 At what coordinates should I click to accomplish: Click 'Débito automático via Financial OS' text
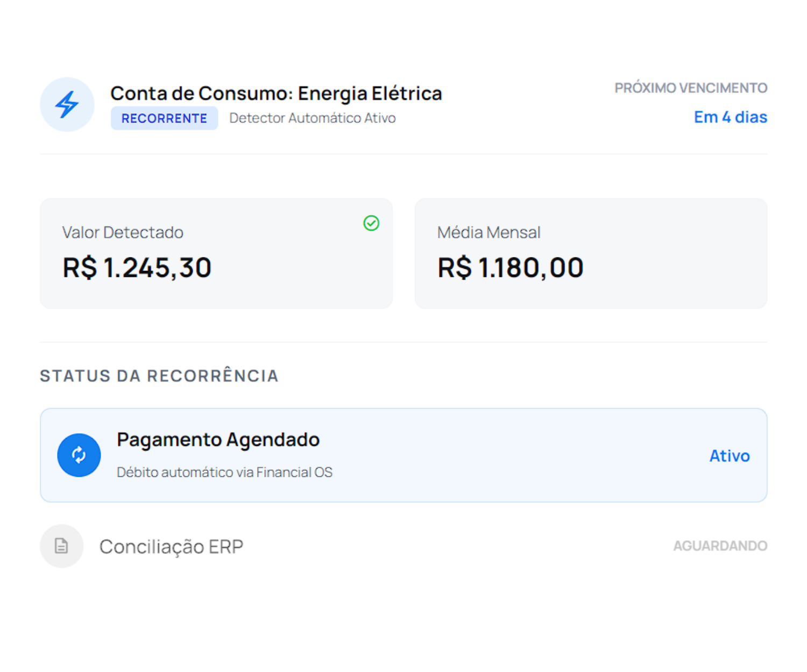tap(224, 472)
